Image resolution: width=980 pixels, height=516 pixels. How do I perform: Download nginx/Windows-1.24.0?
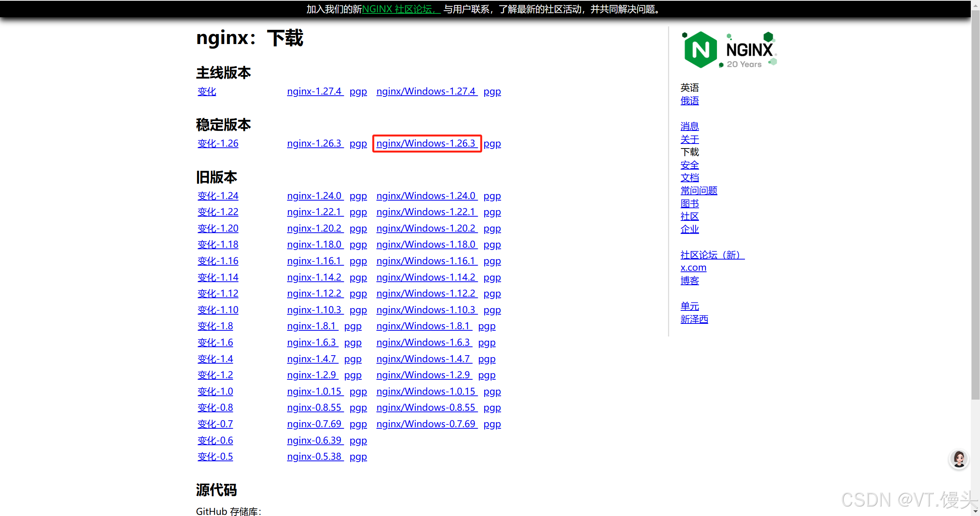pos(427,196)
